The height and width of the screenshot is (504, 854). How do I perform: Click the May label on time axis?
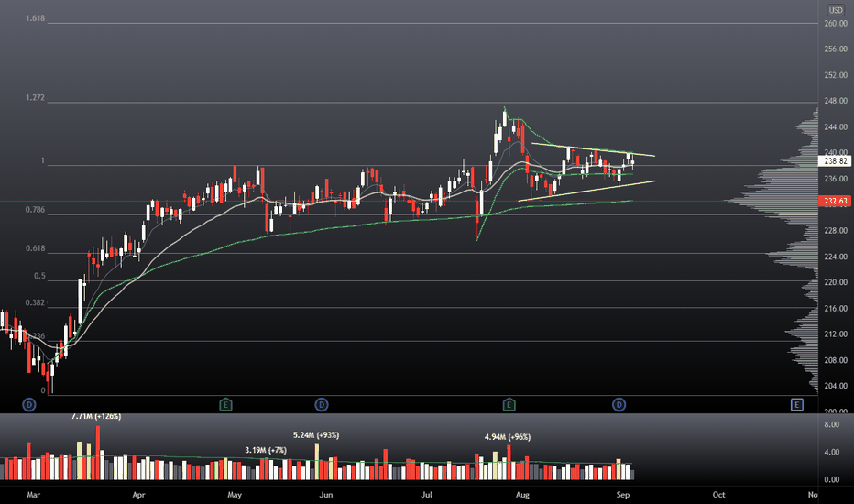pos(235,495)
